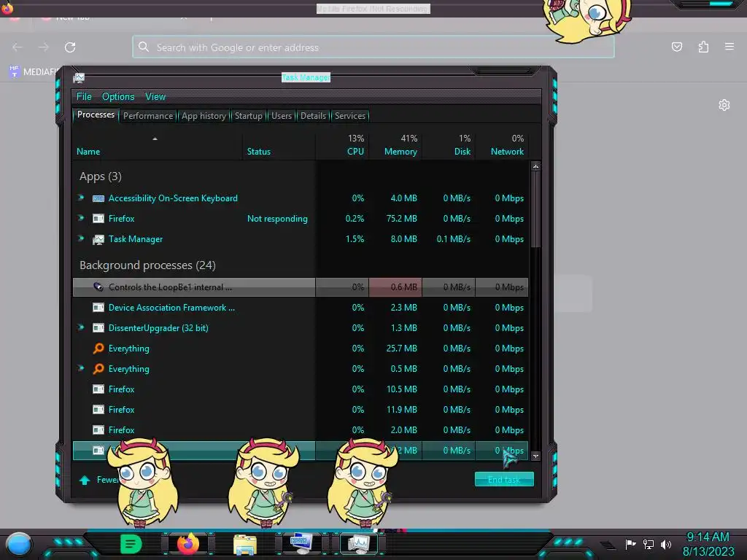This screenshot has width=747, height=560.
Task: Open the MEDIAFIRE bookmark in Firefox
Action: click(x=34, y=72)
